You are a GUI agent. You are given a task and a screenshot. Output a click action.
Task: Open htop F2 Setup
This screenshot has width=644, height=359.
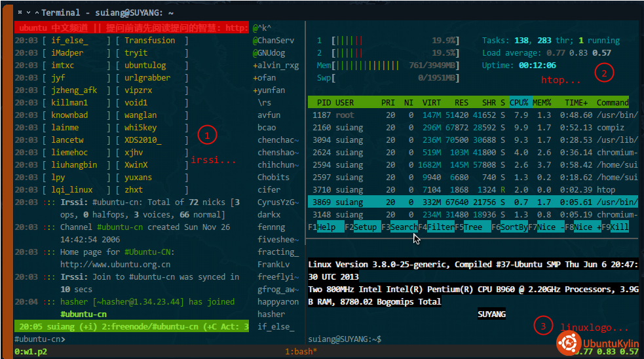(x=363, y=227)
